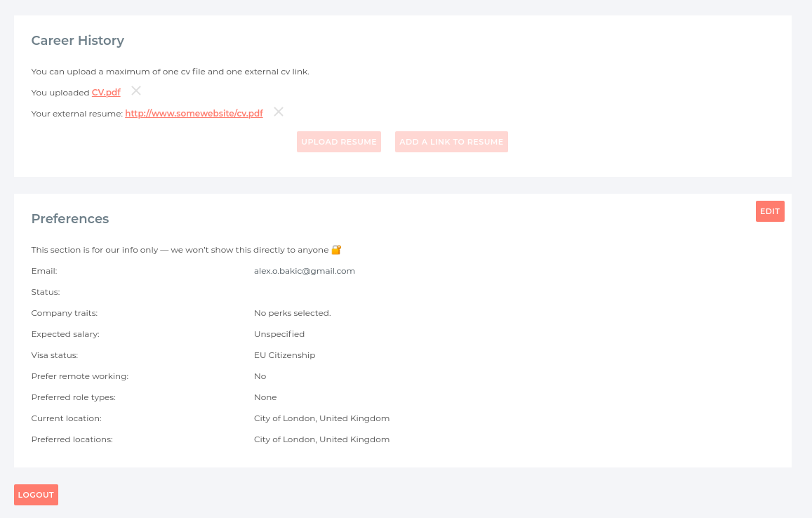The image size is (812, 518).
Task: Click the 'Preferred role types:' label
Action: (74, 397)
